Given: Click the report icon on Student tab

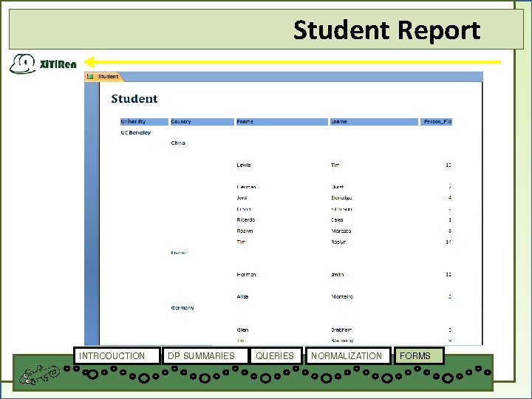Looking at the screenshot, I should click(90, 77).
